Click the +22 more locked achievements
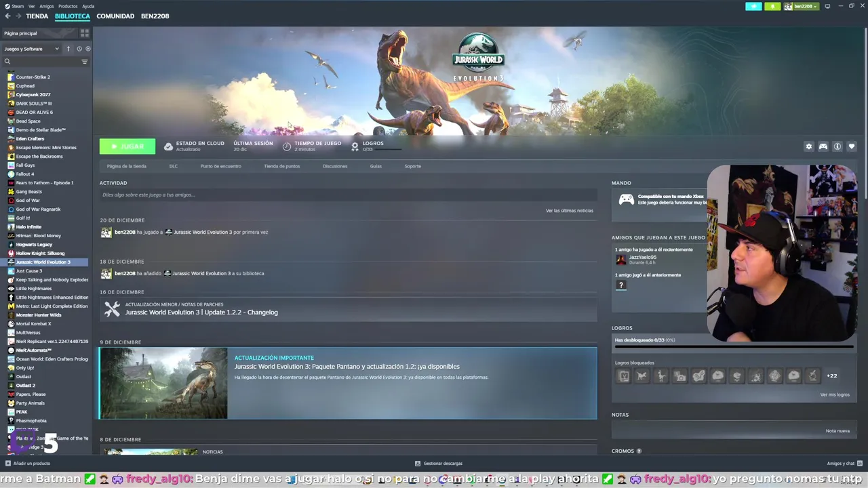 (x=831, y=375)
